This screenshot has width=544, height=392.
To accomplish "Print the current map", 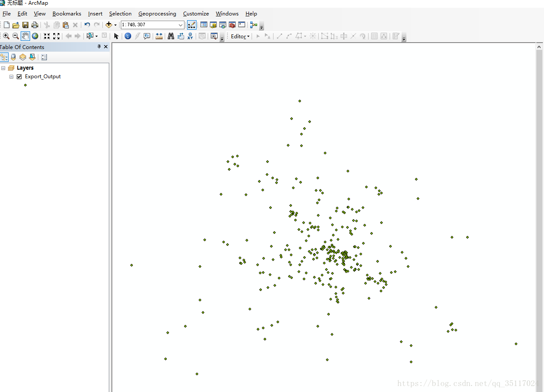I will [x=35, y=25].
